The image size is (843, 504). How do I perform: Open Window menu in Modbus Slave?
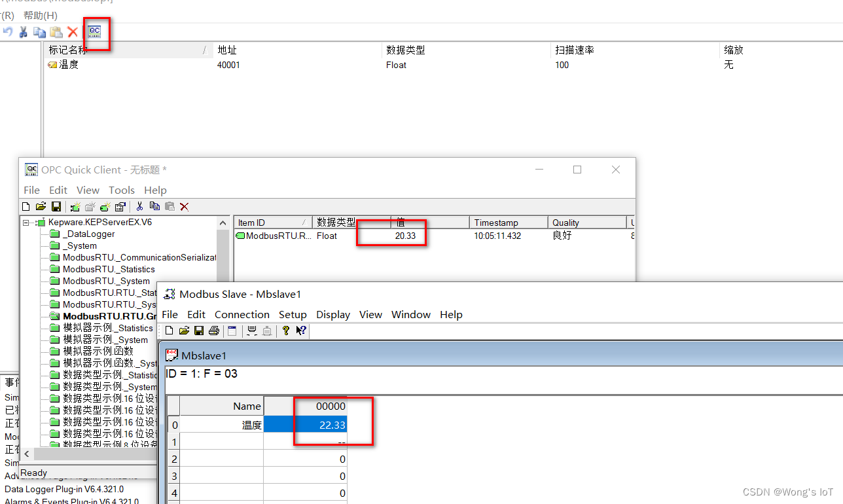point(411,314)
